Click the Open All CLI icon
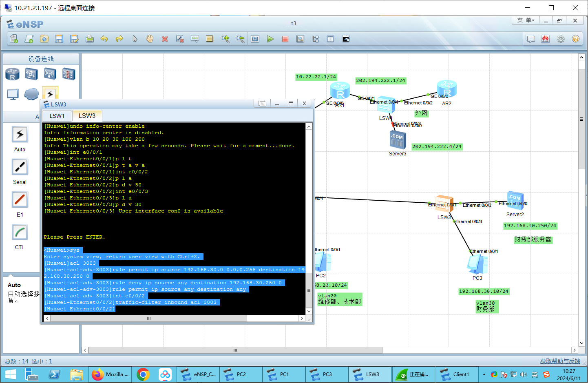 coord(346,39)
